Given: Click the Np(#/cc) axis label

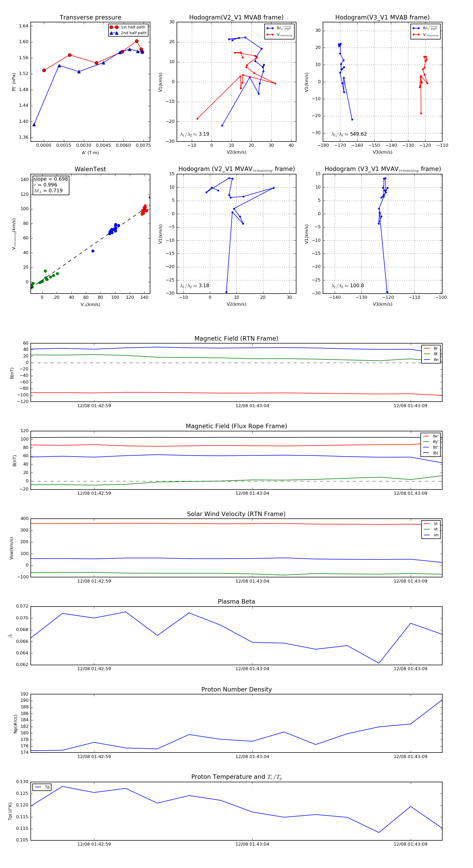Looking at the screenshot, I should pyautogui.click(x=15, y=723).
